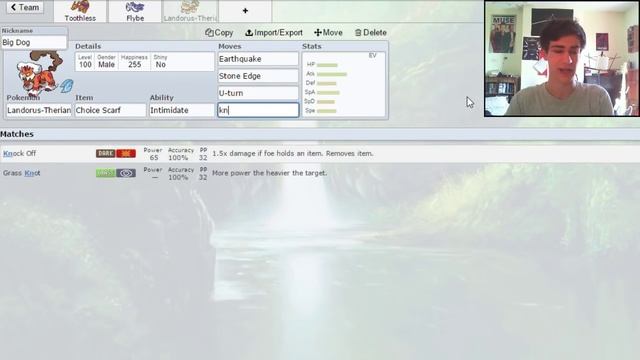Image resolution: width=640 pixels, height=360 pixels.
Task: Click the Copy button
Action: [219, 33]
